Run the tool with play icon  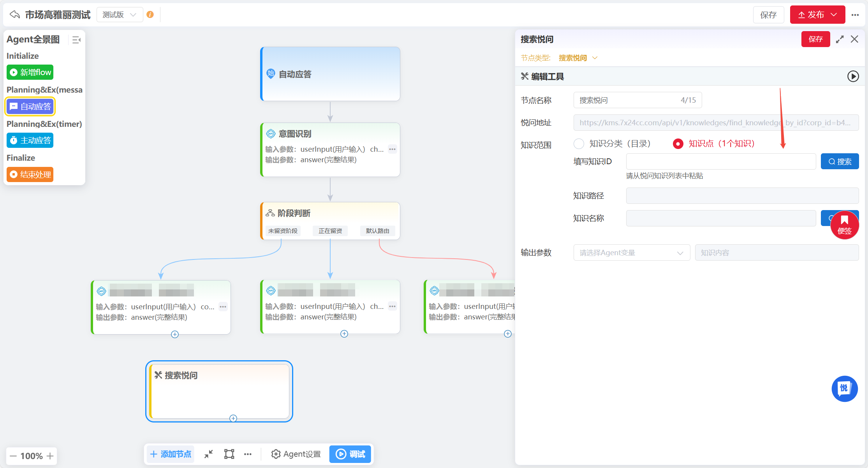coord(853,76)
